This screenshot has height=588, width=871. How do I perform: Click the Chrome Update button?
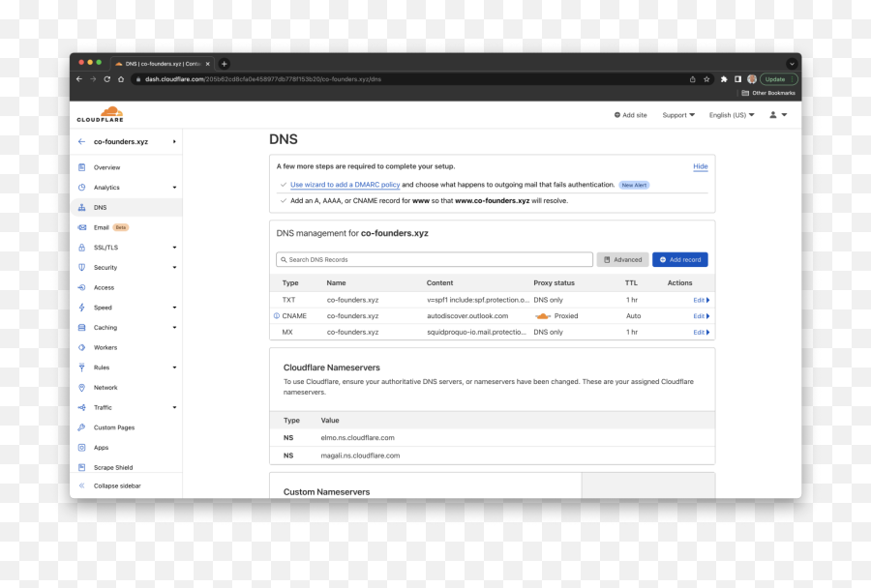coord(778,79)
